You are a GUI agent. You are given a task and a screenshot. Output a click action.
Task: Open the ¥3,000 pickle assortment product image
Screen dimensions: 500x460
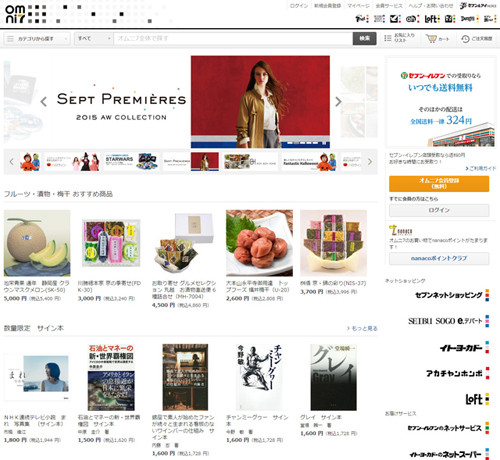(x=111, y=243)
